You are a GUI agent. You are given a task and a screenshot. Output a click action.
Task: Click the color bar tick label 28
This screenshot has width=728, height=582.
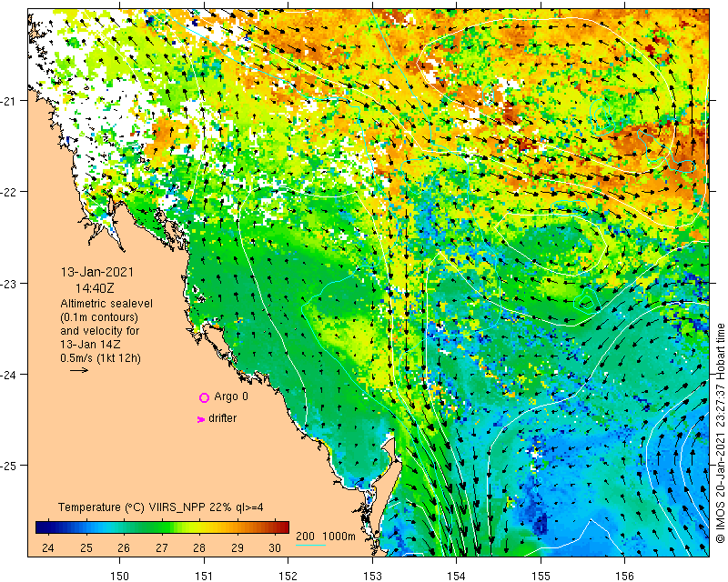pyautogui.click(x=199, y=548)
